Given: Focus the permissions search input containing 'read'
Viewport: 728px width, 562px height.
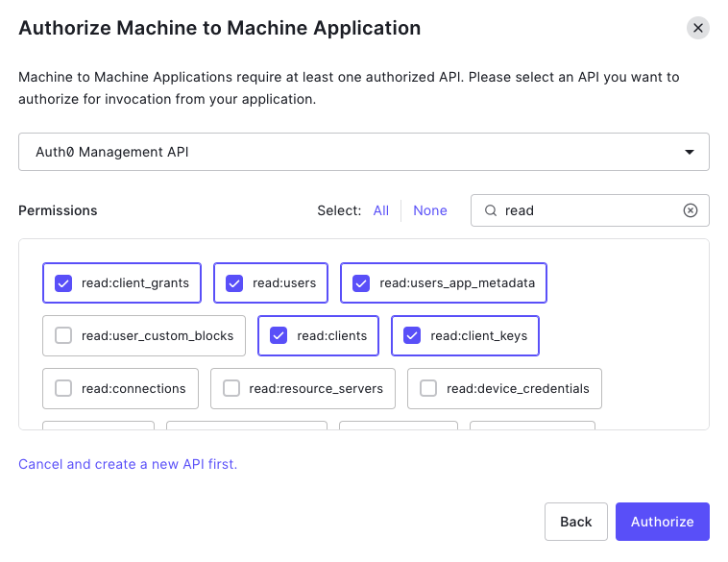Looking at the screenshot, I should coord(590,210).
